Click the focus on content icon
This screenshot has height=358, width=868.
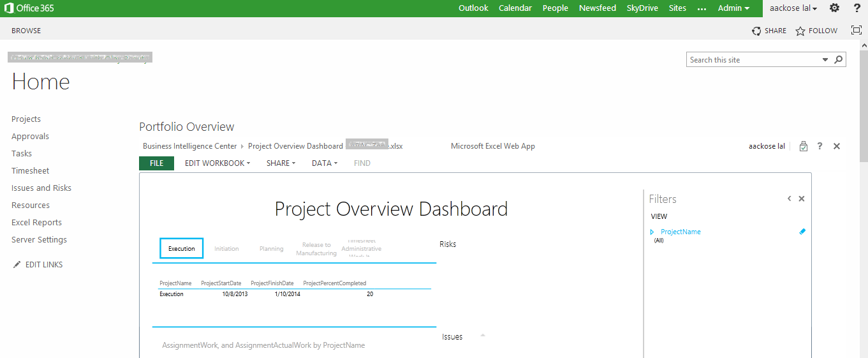(857, 31)
